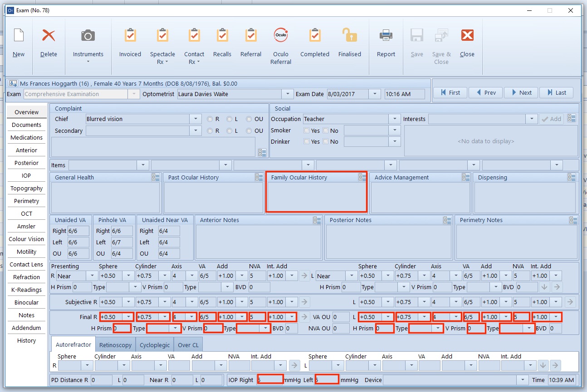
Task: Select the OU radio for Chief complaint
Action: [249, 119]
